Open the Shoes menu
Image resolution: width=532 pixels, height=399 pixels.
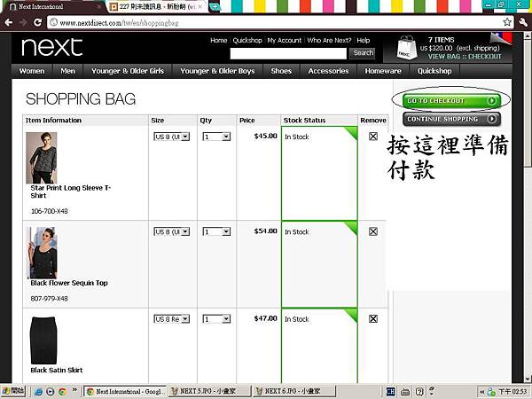[281, 71]
